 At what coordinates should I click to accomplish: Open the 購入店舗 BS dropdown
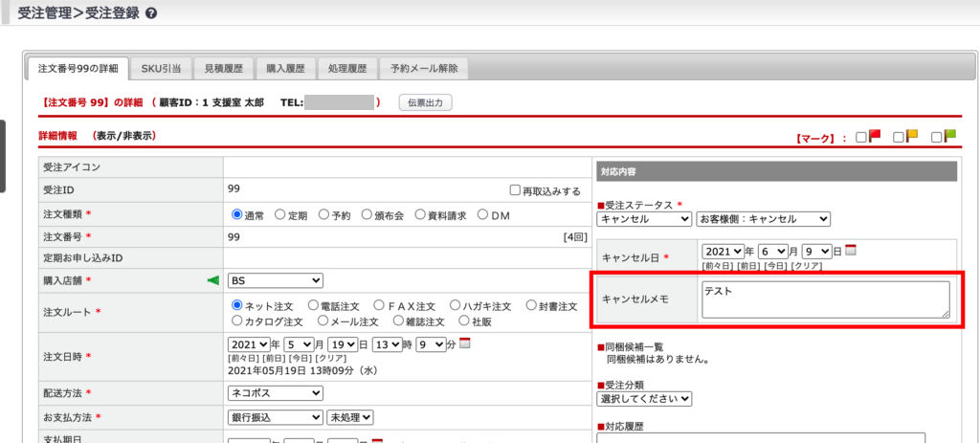pyautogui.click(x=276, y=280)
